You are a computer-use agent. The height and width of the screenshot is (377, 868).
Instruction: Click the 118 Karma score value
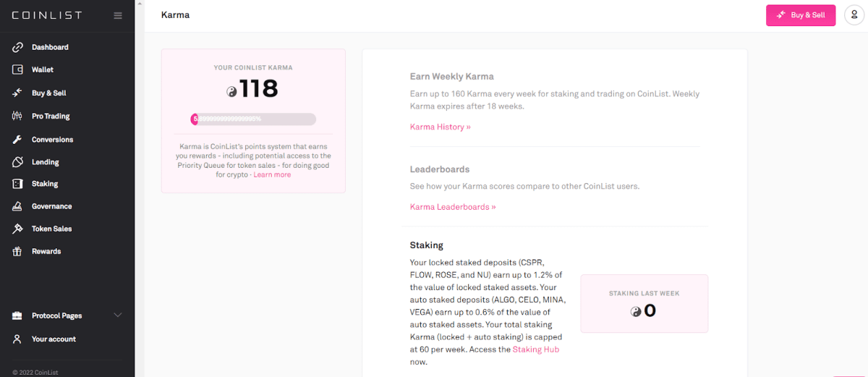coord(259,89)
